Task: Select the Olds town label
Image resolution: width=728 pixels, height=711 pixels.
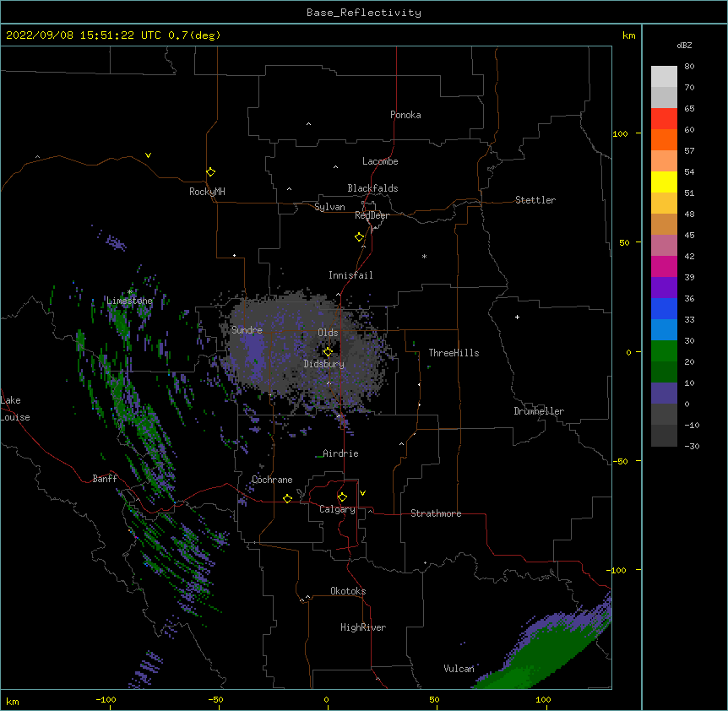Action: [328, 333]
